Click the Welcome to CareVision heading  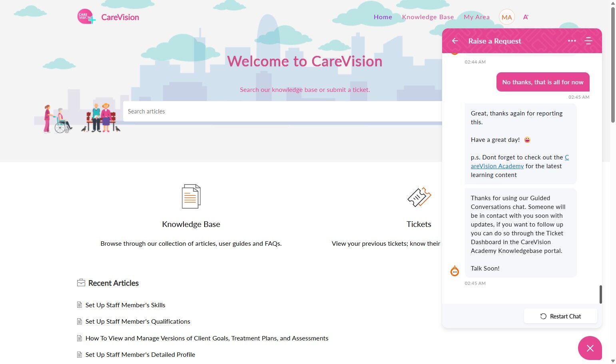tap(305, 61)
